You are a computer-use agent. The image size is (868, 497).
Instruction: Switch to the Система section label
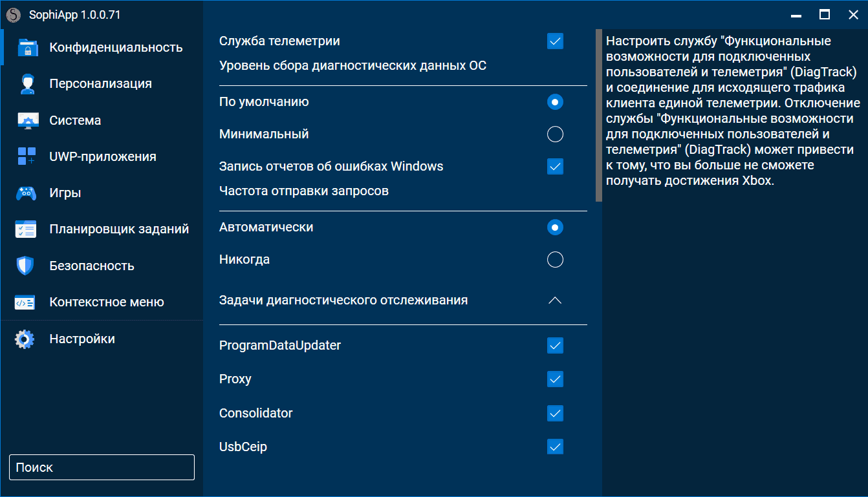(x=75, y=121)
